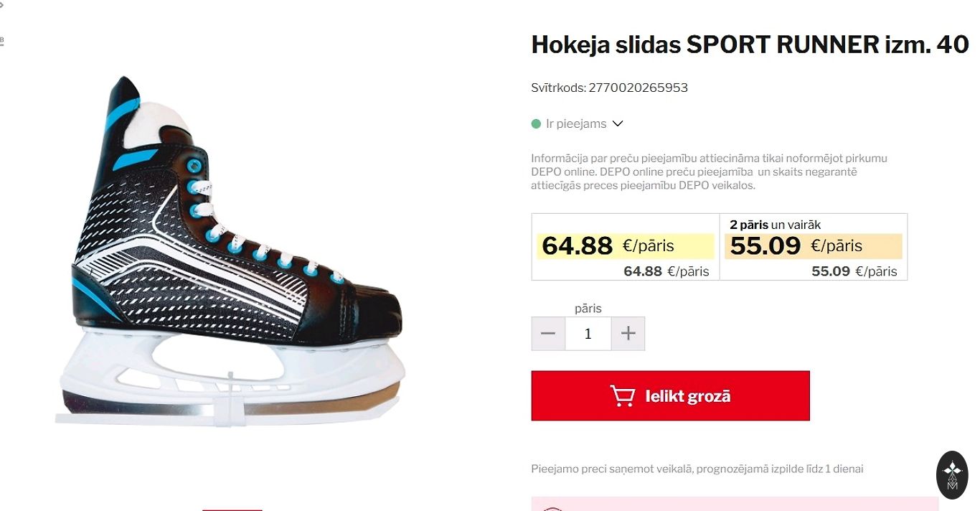Click the quantity field showing 1
The width and height of the screenshot is (980, 511).
tap(588, 334)
